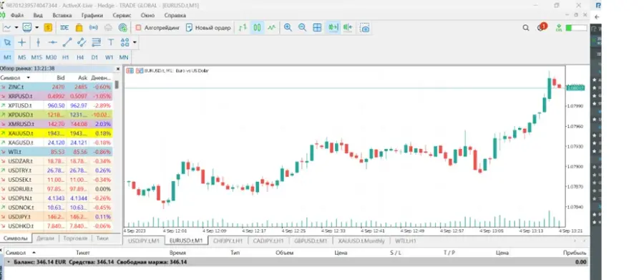Close the Market Watch panel

coord(118,69)
